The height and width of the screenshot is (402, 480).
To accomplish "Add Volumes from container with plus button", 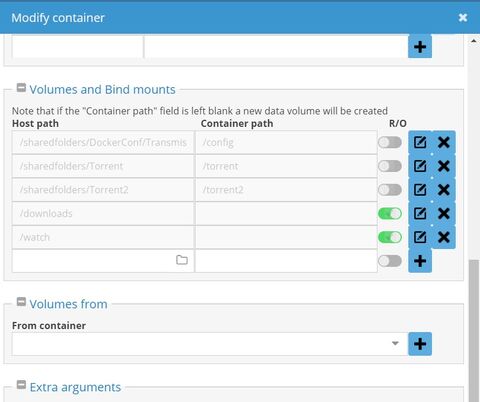I will 420,344.
